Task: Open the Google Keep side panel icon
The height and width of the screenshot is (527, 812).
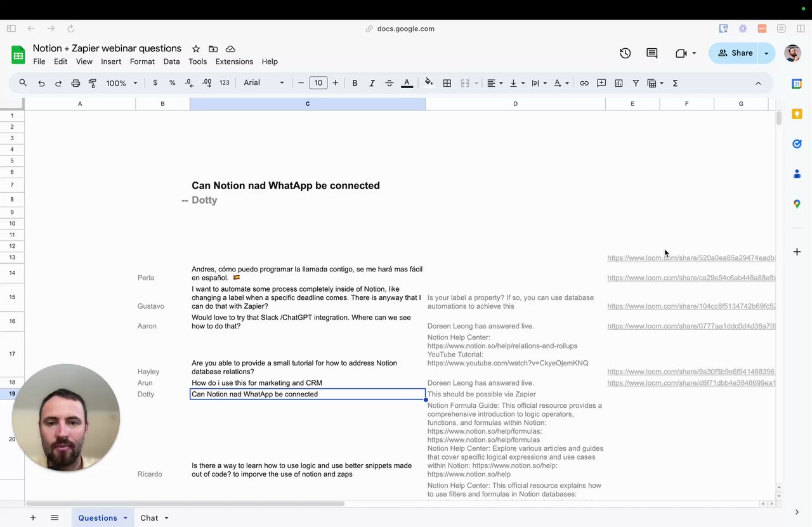Action: pos(797,114)
